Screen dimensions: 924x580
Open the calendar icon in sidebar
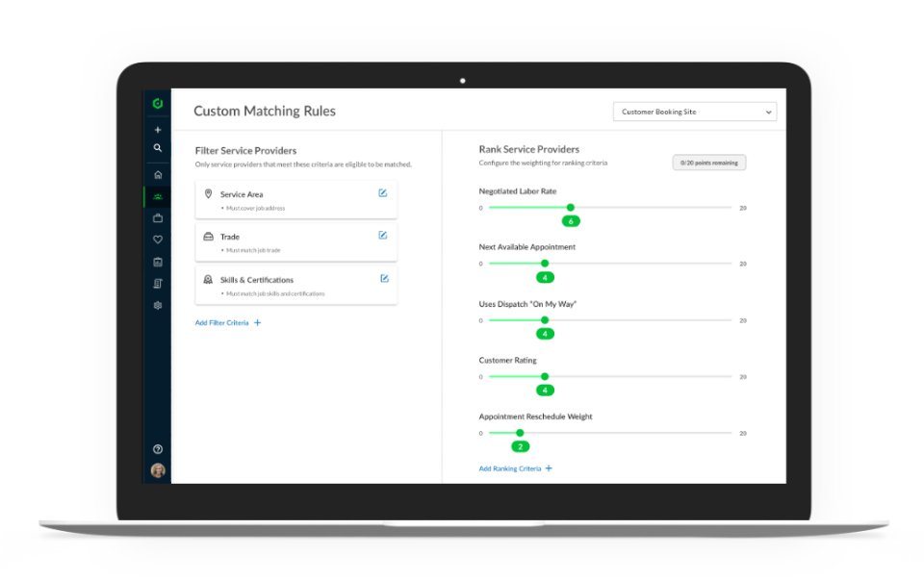pyautogui.click(x=157, y=262)
